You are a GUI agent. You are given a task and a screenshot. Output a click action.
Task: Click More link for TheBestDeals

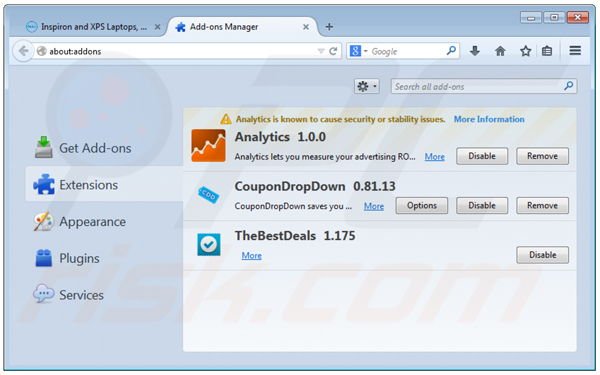click(251, 255)
